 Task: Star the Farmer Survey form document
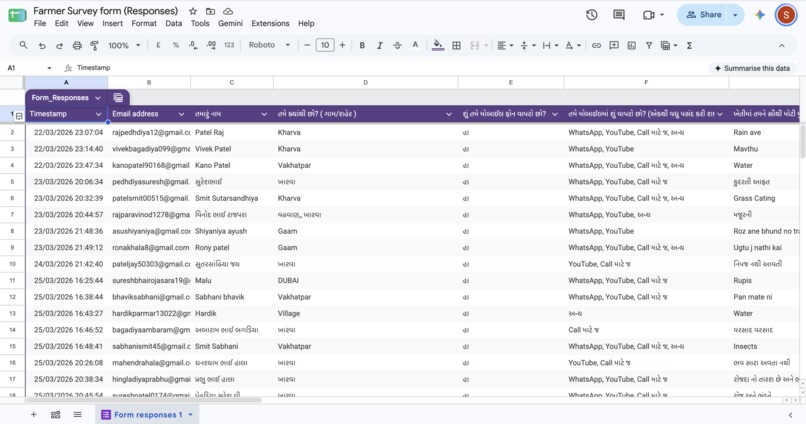(x=193, y=11)
